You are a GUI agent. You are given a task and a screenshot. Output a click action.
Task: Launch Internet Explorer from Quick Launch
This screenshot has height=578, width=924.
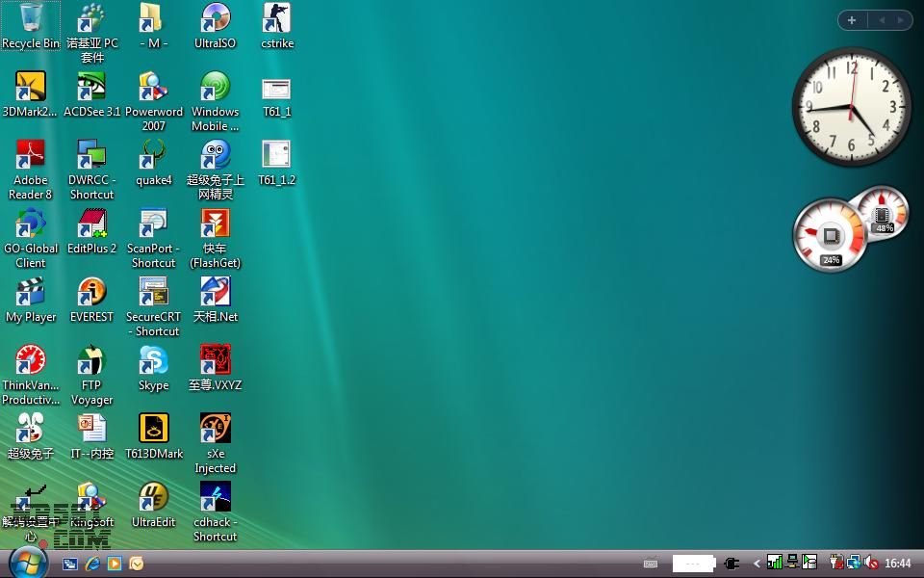(92, 564)
